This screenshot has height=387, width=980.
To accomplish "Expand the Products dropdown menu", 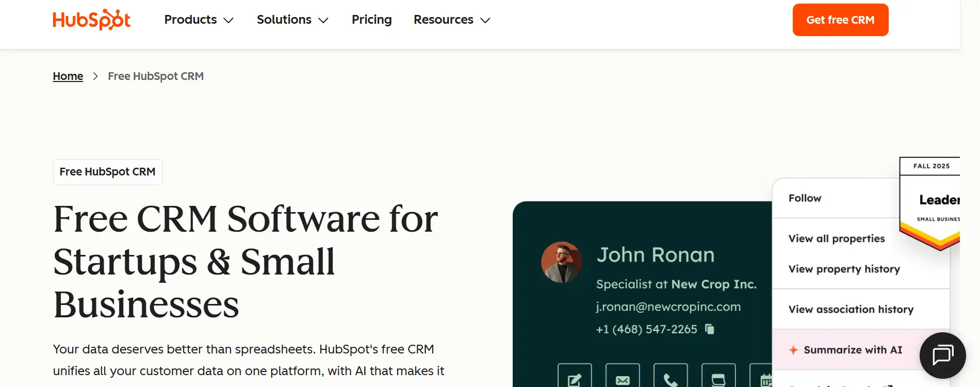I will tap(199, 20).
